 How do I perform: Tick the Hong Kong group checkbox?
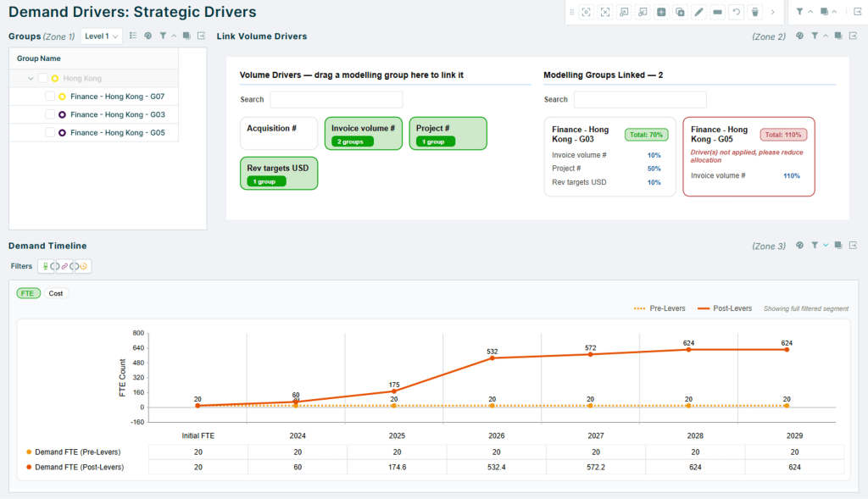[42, 79]
